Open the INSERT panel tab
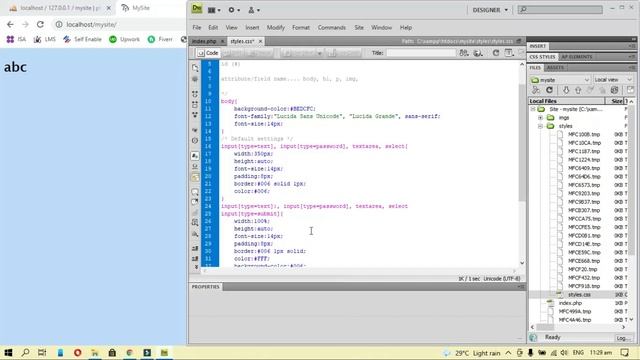 (x=538, y=46)
